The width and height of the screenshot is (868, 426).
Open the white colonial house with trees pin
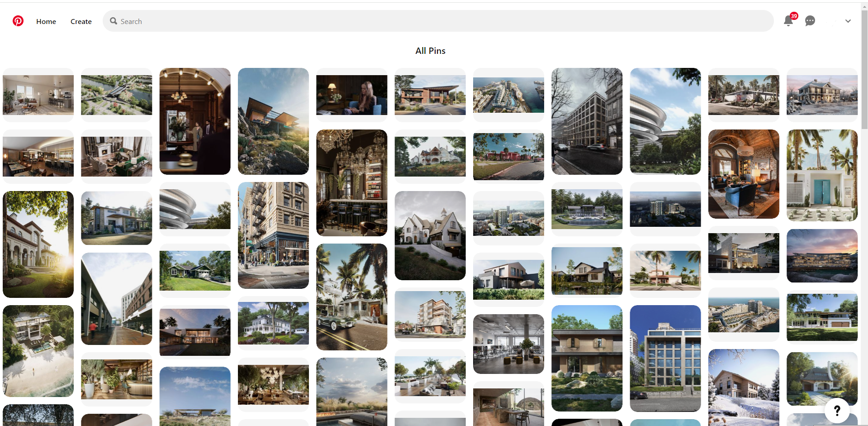click(x=273, y=323)
